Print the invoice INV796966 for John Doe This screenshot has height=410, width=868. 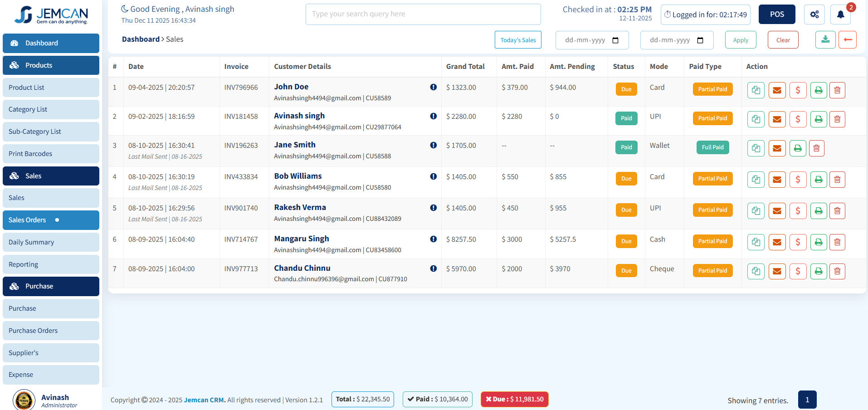click(819, 90)
